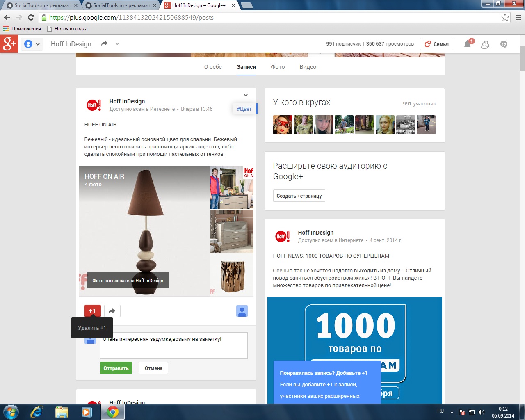Show hidden tray icons arrow
The height and width of the screenshot is (420, 525).
click(452, 412)
